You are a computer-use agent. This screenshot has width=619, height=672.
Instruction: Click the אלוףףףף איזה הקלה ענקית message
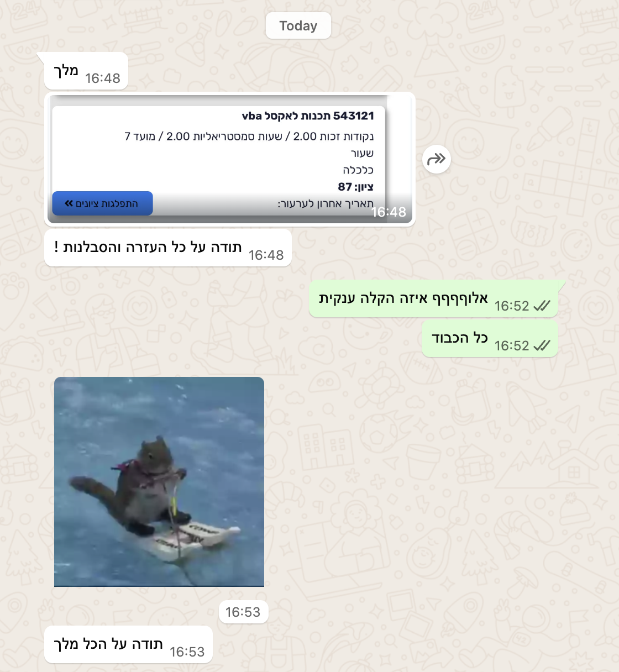tap(433, 299)
